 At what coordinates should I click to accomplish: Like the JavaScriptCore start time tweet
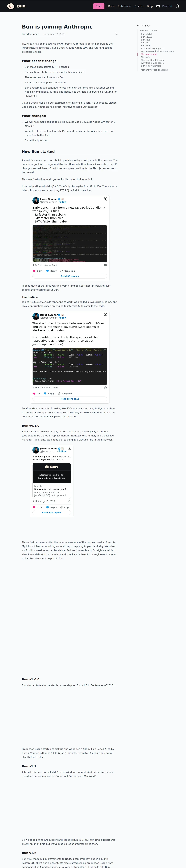point(34,393)
